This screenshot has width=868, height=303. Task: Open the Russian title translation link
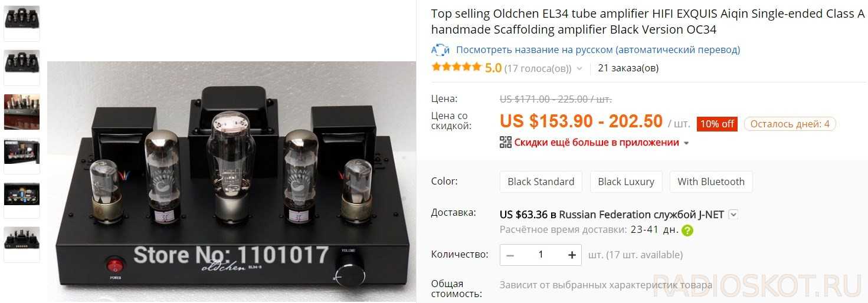click(x=598, y=50)
